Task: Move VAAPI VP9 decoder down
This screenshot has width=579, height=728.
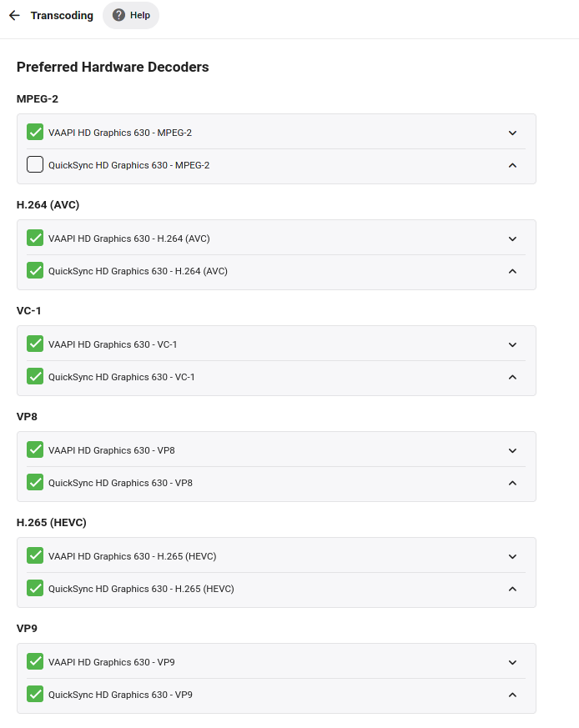Action: coord(512,662)
